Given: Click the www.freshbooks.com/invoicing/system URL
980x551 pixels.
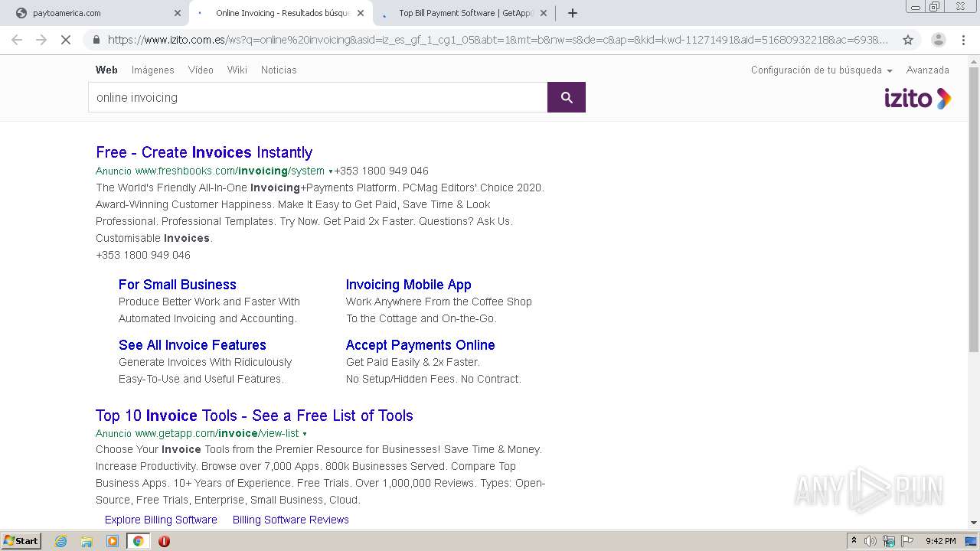Looking at the screenshot, I should click(x=230, y=171).
